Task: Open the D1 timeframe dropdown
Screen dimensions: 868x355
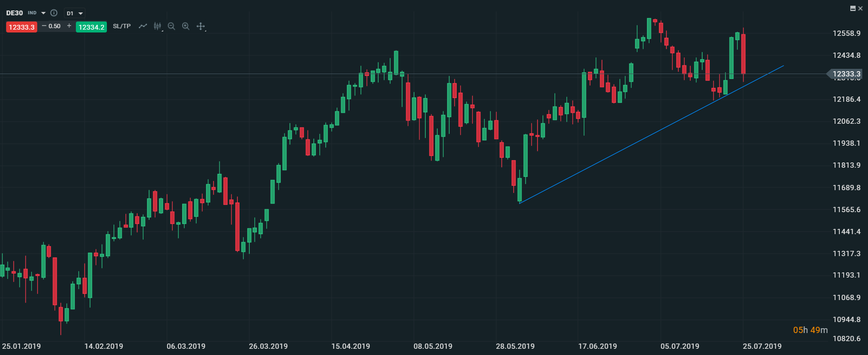Action: pos(74,13)
